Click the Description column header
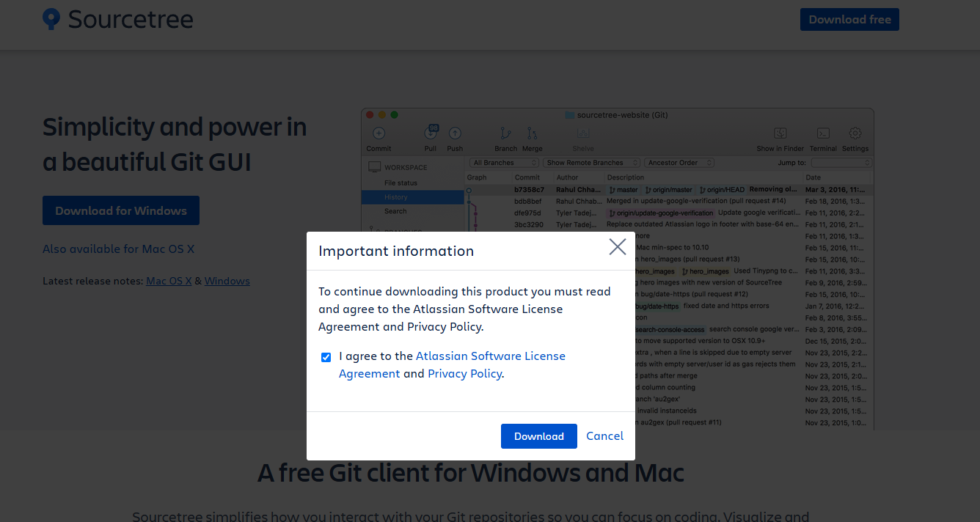Viewport: 980px width, 522px height. click(626, 177)
